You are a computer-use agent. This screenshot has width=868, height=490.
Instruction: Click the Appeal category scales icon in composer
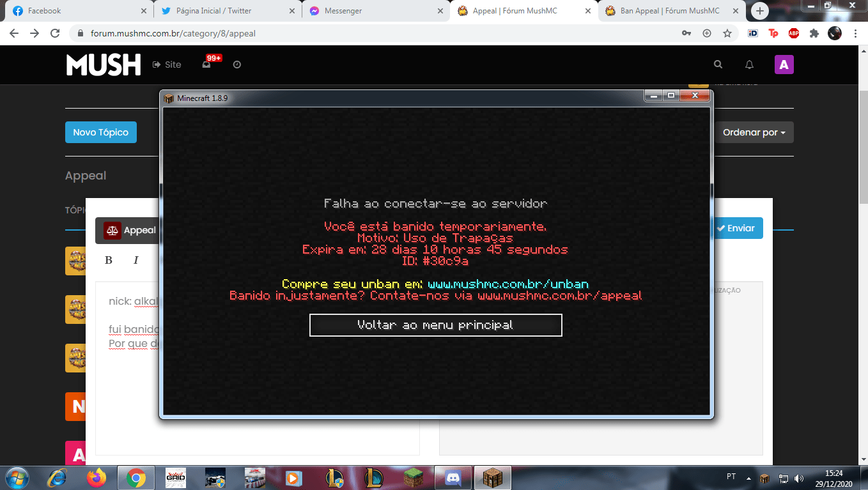(x=112, y=231)
